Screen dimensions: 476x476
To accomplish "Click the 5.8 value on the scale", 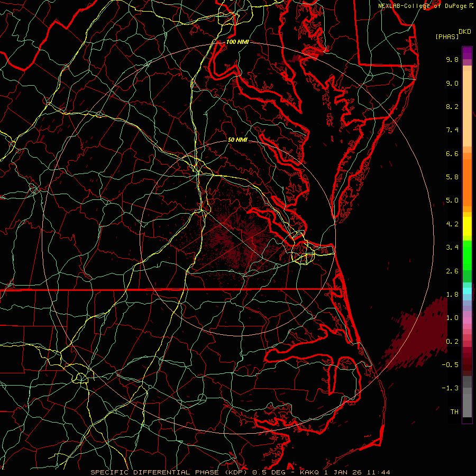I will (x=452, y=177).
